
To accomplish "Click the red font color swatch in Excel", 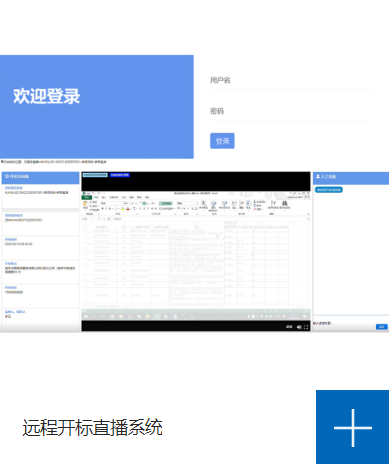I will [x=128, y=209].
